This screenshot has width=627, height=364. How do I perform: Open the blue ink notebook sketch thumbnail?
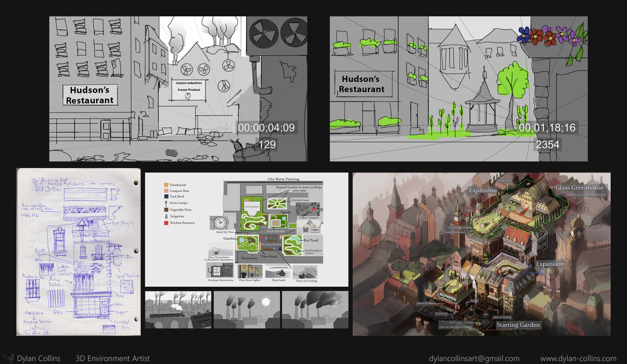pos(78,252)
